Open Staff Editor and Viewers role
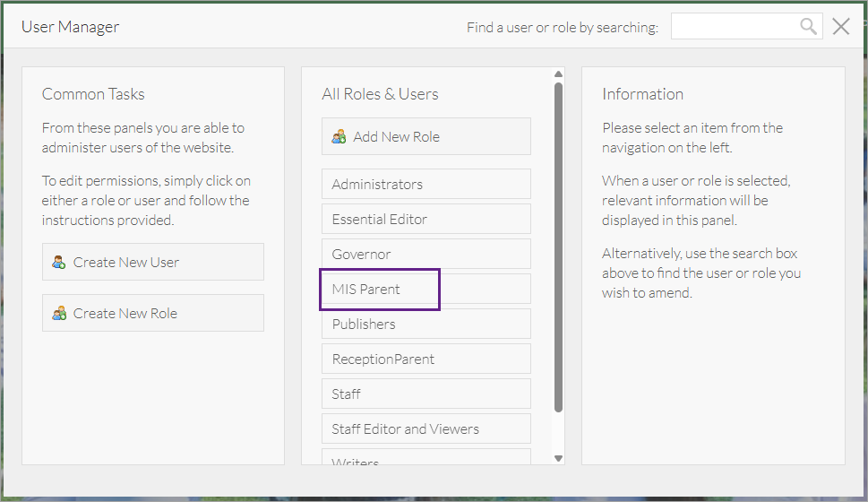Image resolution: width=868 pixels, height=502 pixels. (x=425, y=428)
